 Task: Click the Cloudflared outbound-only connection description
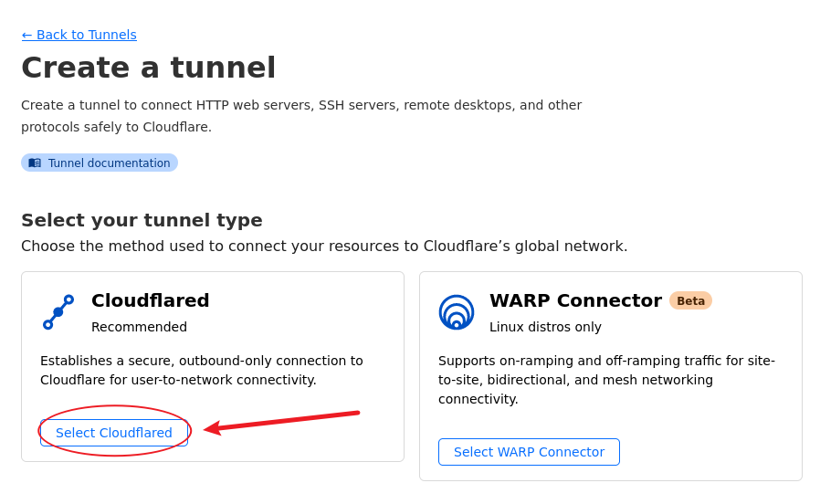202,370
